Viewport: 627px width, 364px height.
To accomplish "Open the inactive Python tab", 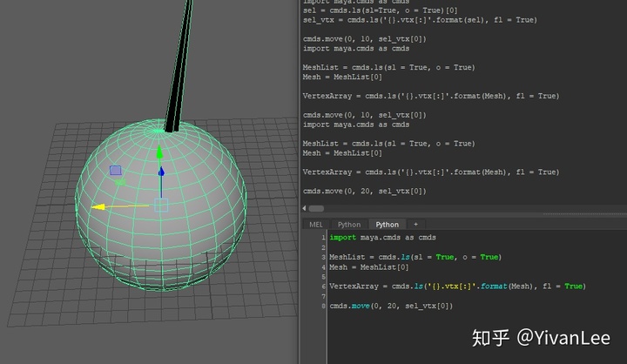I will tap(348, 225).
